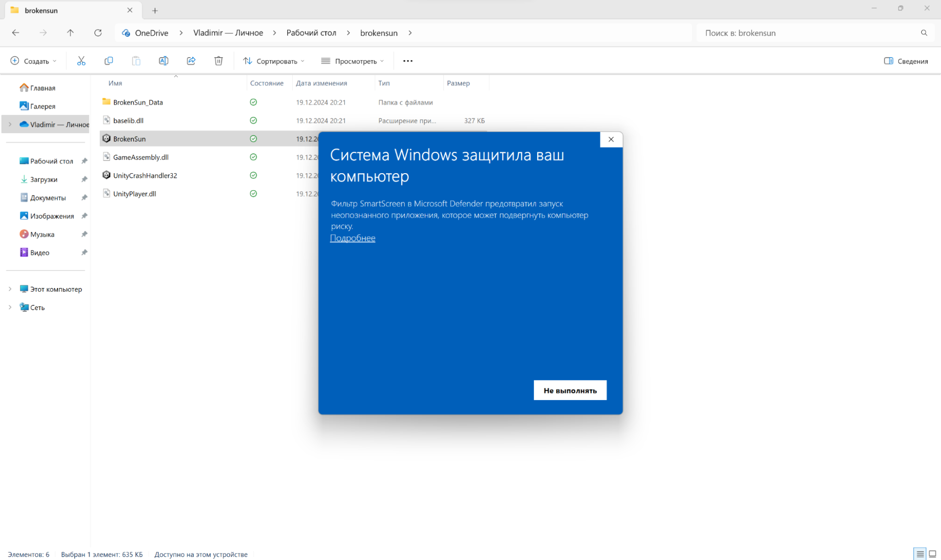This screenshot has width=941, height=560.
Task: Unpin Изображения from quick access
Action: [84, 216]
